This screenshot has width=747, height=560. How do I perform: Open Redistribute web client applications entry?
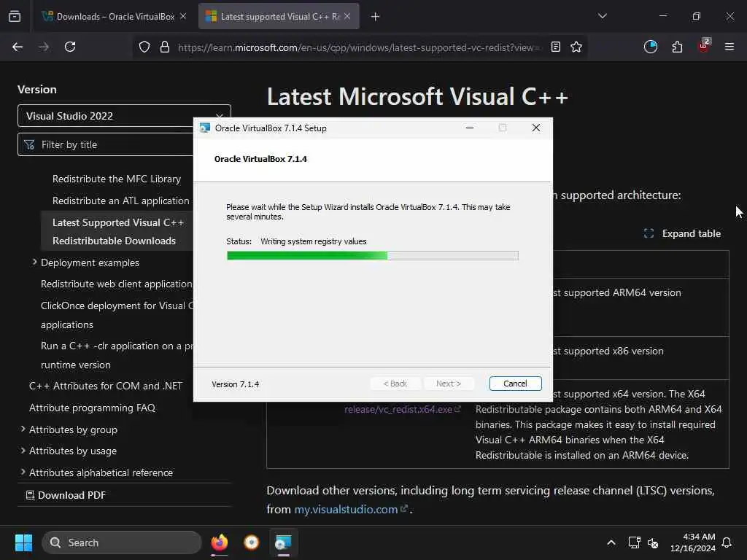point(116,284)
